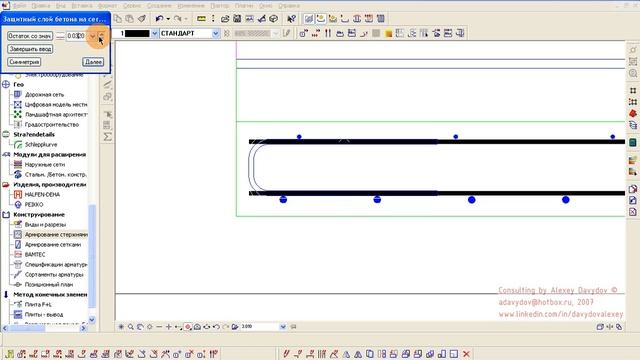Select PEIKKO module in the tree

tap(34, 204)
